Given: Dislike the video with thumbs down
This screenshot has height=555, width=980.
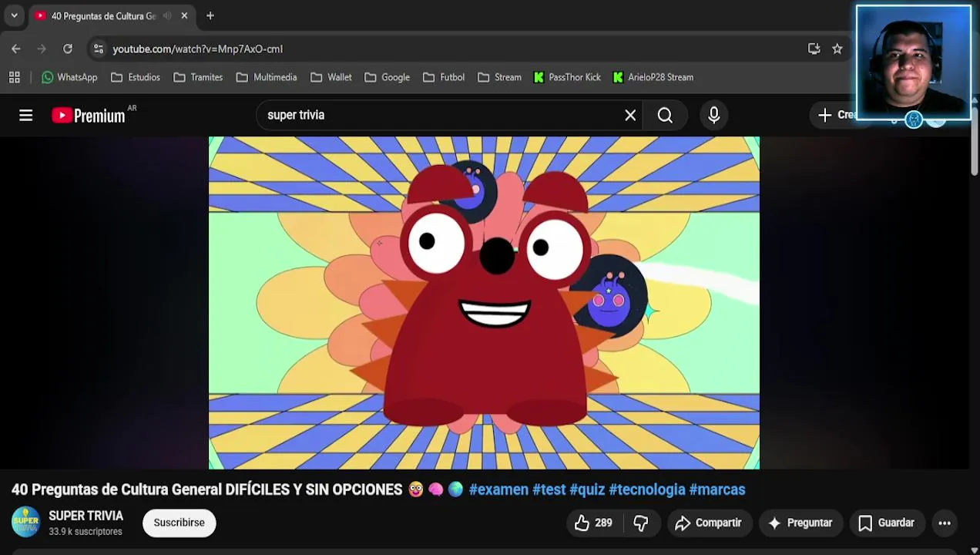Looking at the screenshot, I should click(x=641, y=523).
